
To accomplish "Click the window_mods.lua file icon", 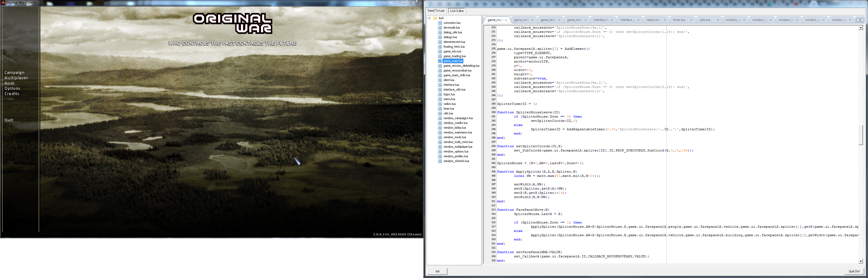I will (440, 137).
